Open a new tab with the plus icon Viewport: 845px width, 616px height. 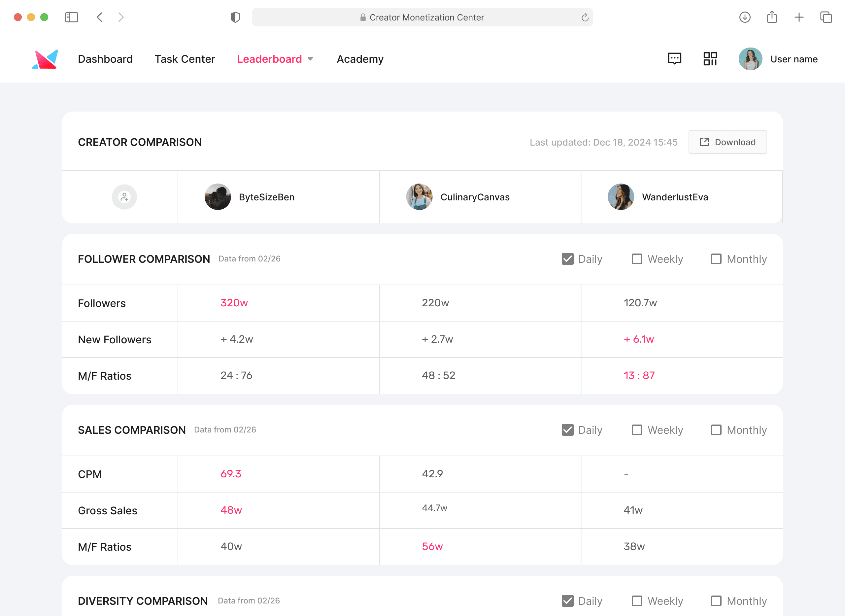(799, 17)
